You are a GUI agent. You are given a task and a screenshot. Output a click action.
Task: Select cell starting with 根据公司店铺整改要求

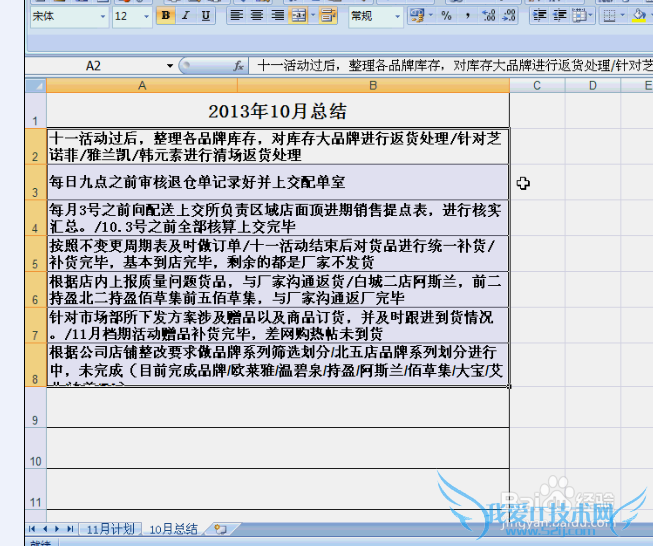(x=278, y=365)
